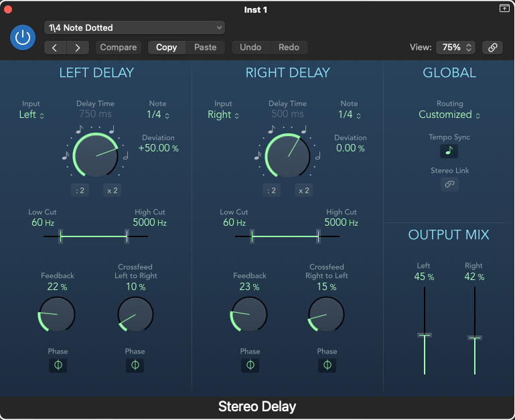Screen dimensions: 515x420
Task: Click the Output Mix Right 42 % value
Action: click(474, 277)
